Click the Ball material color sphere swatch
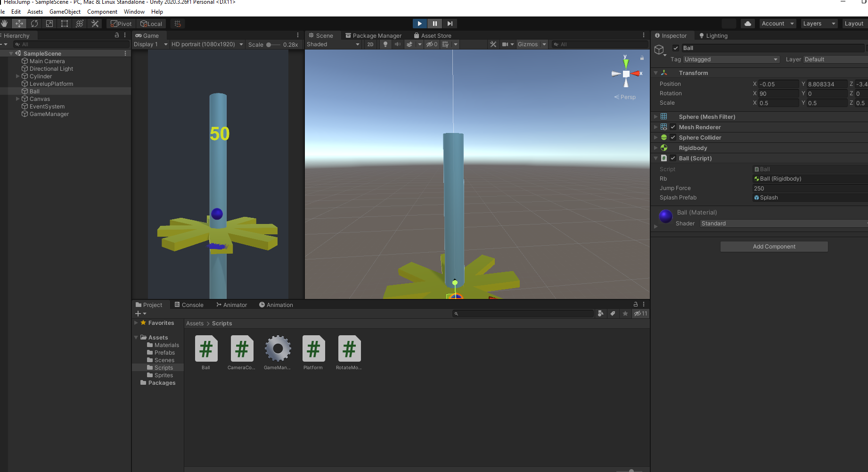 pos(665,216)
